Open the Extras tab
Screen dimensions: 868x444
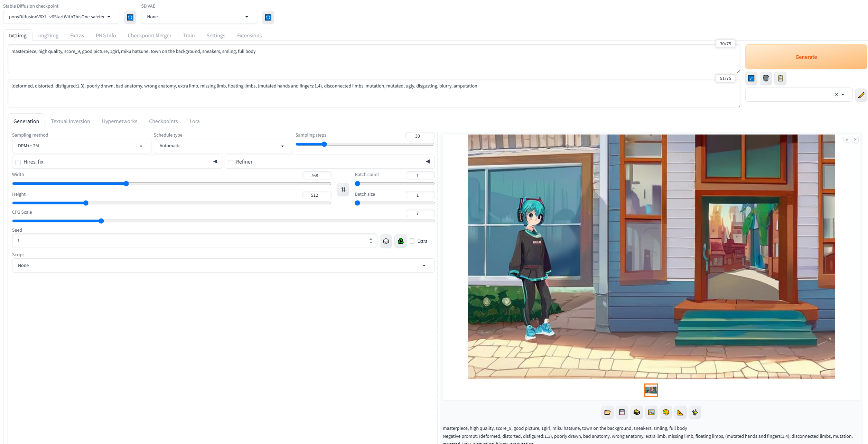tap(77, 35)
